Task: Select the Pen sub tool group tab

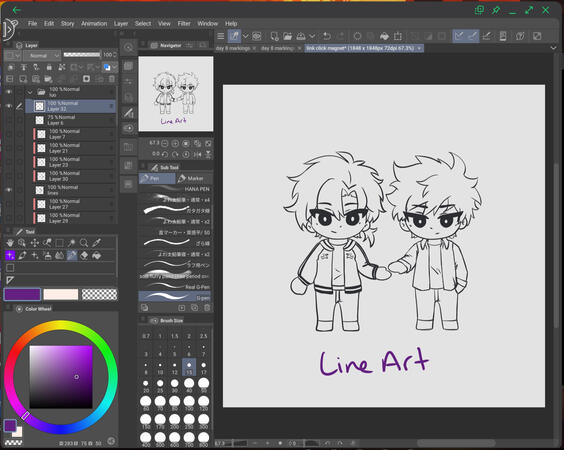Action: [x=157, y=178]
